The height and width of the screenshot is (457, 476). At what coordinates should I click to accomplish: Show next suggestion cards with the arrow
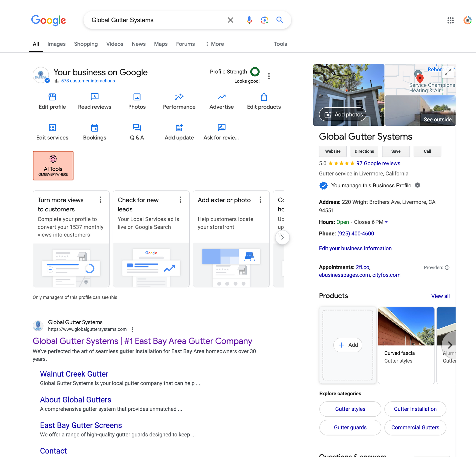coord(282,237)
